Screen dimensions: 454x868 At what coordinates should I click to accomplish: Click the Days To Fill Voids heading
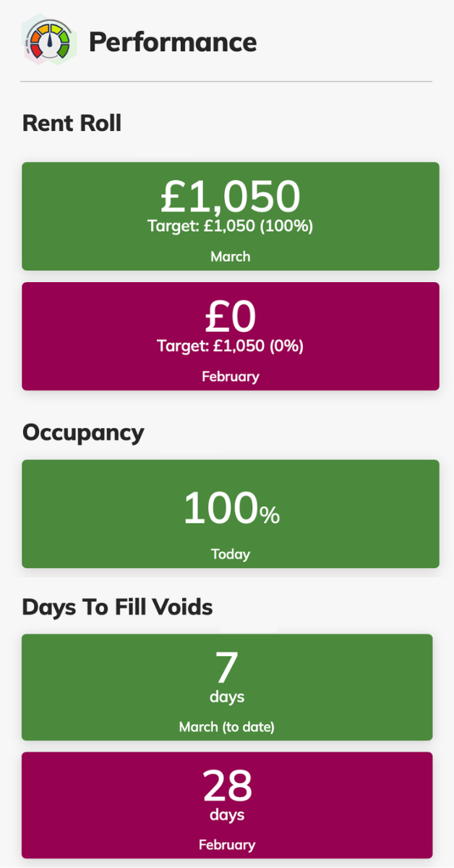pos(117,607)
